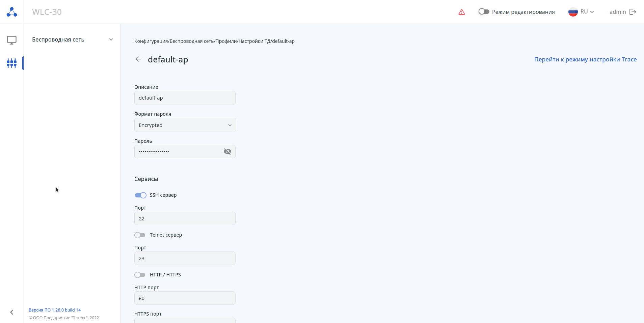Show the password with the eye icon
The image size is (644, 323).
tap(227, 152)
